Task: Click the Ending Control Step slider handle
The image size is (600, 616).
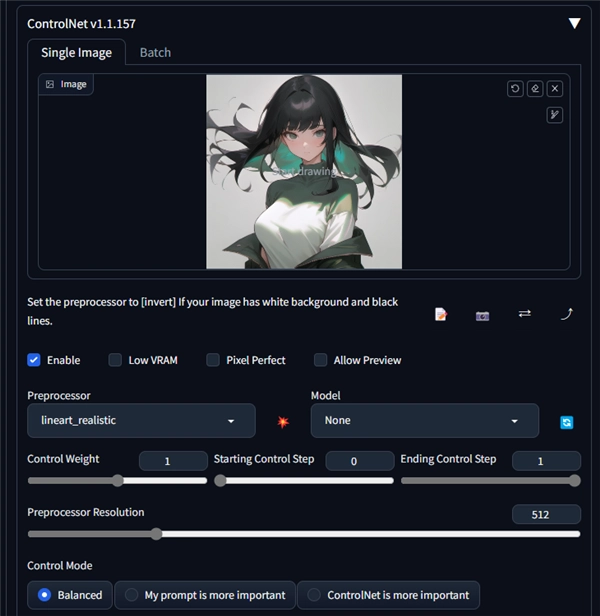Action: (x=574, y=480)
